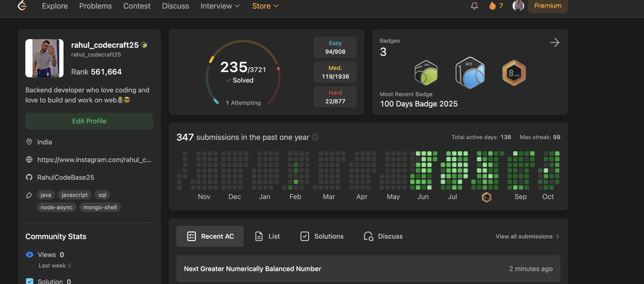Click the profile photo thumbnail
This screenshot has width=644, height=284.
pos(45,58)
